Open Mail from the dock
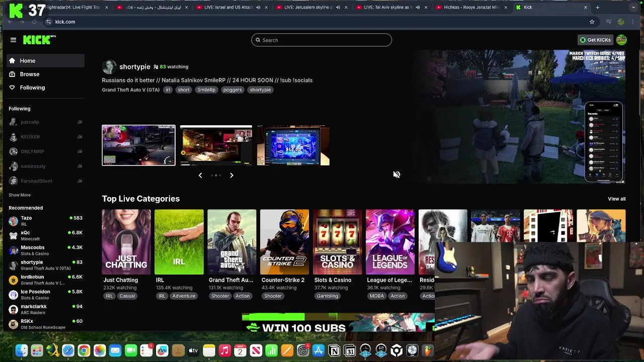644x362 pixels. (x=115, y=351)
